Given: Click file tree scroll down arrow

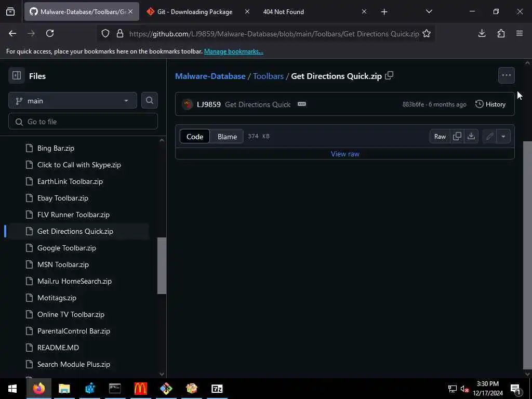Looking at the screenshot, I should click(x=162, y=374).
